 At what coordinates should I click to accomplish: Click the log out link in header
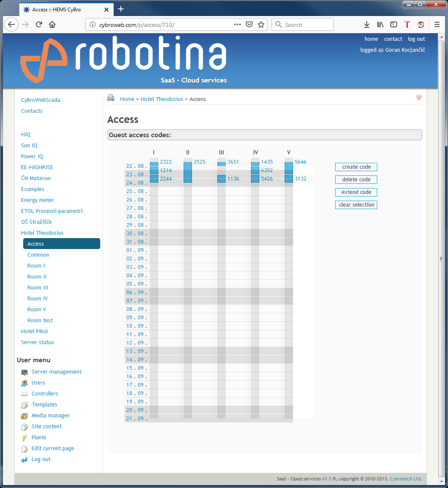tap(416, 39)
